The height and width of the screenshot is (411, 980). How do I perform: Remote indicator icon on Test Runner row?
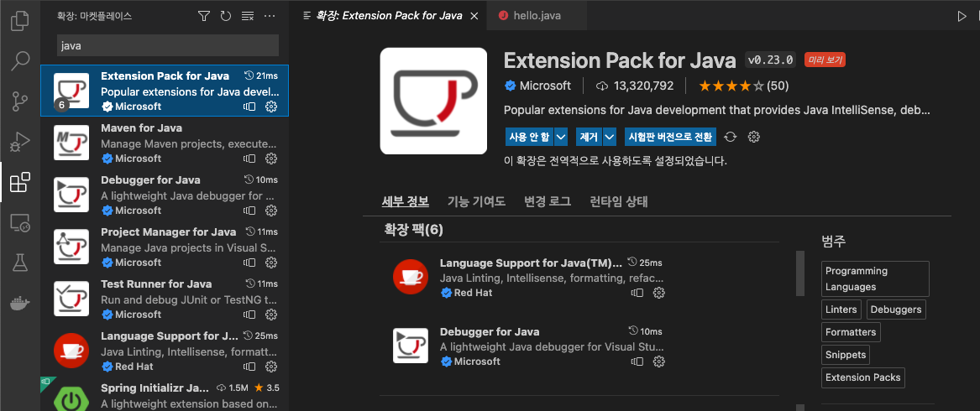(x=250, y=315)
